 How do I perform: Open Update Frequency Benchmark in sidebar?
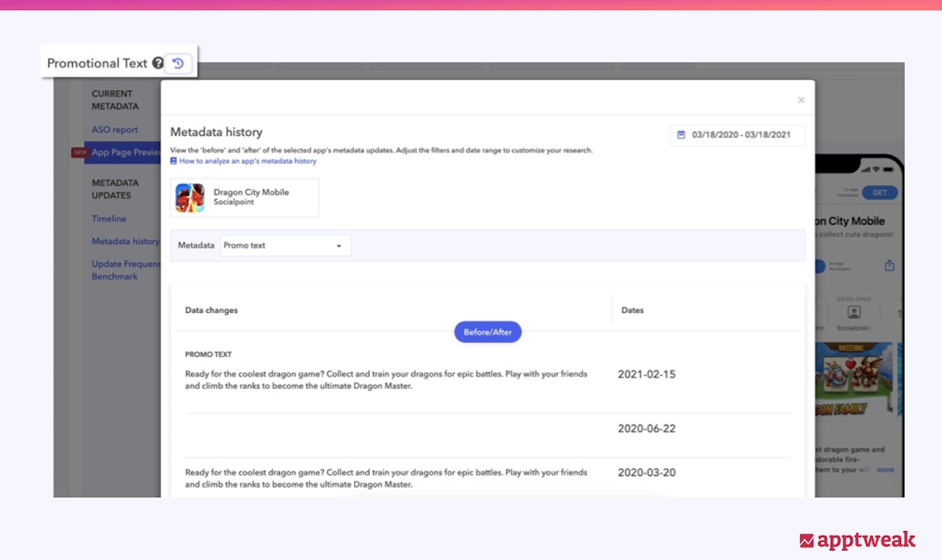coord(126,270)
